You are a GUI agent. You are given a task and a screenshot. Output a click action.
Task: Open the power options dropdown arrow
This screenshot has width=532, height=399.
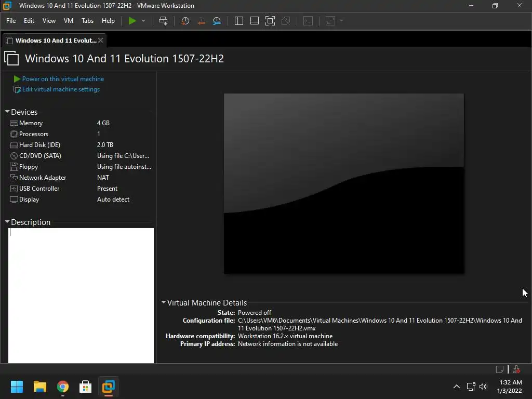143,21
